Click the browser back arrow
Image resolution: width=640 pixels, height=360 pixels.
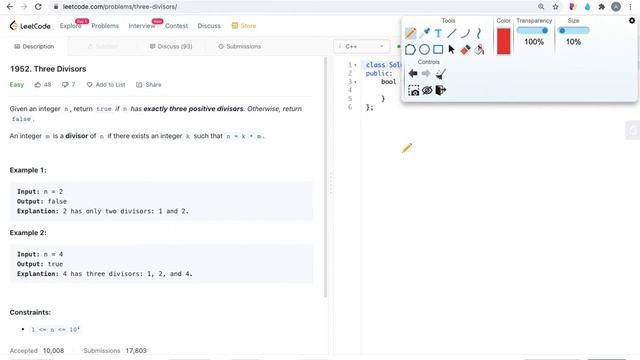point(10,7)
